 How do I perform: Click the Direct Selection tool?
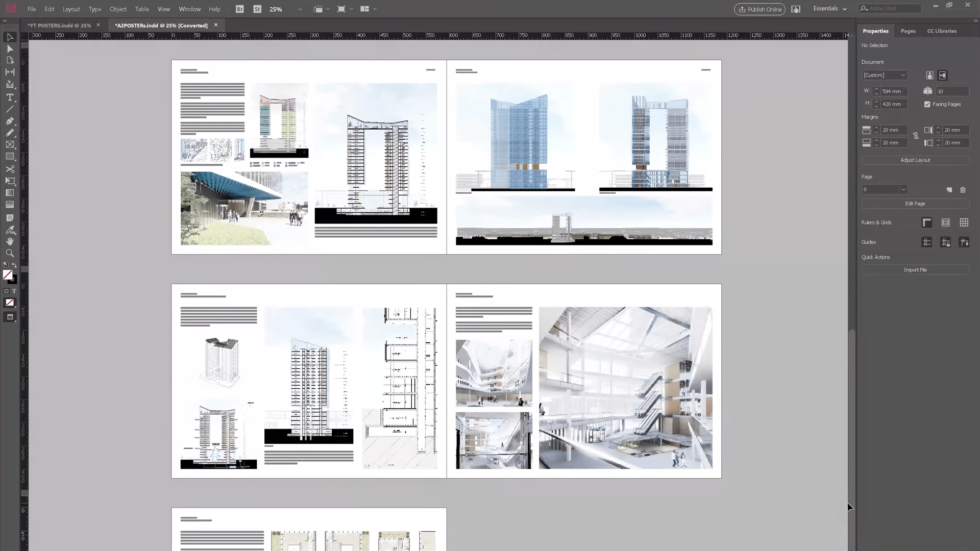(10, 49)
